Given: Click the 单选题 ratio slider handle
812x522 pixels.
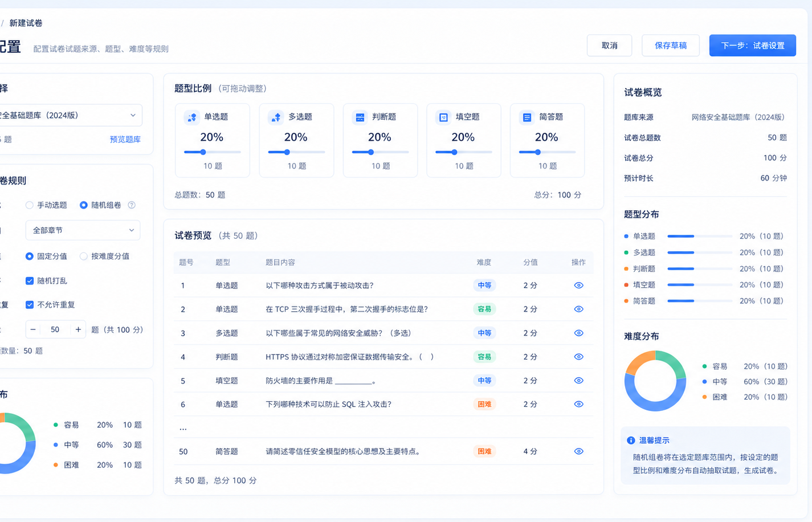Looking at the screenshot, I should [x=203, y=152].
